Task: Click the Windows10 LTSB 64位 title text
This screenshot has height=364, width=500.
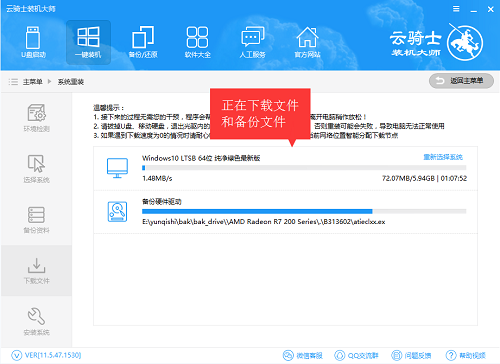Action: pyautogui.click(x=201, y=158)
